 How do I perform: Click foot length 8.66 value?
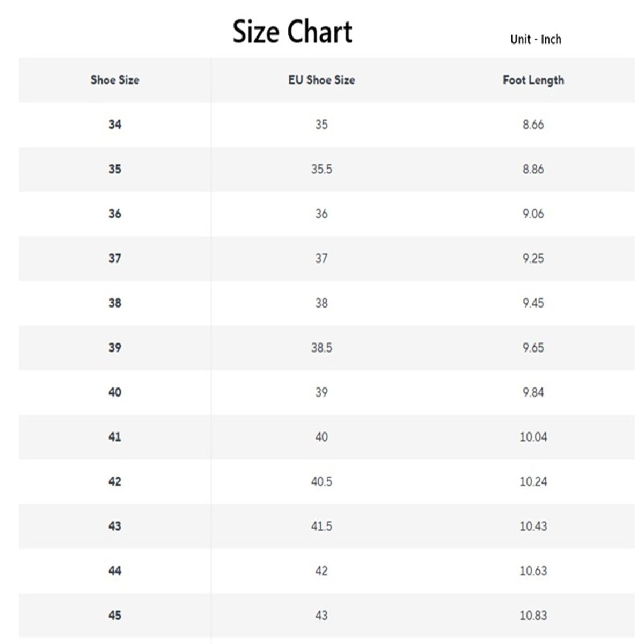coord(533,125)
